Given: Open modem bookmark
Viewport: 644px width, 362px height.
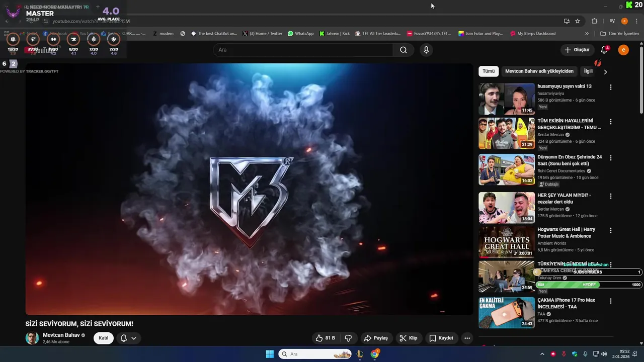Looking at the screenshot, I should (163, 34).
